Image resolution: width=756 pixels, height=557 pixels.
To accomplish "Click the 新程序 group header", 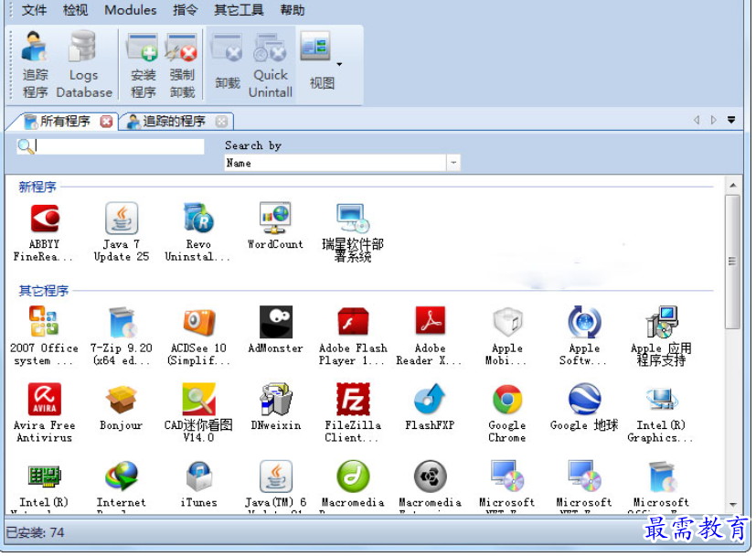I will 37,187.
